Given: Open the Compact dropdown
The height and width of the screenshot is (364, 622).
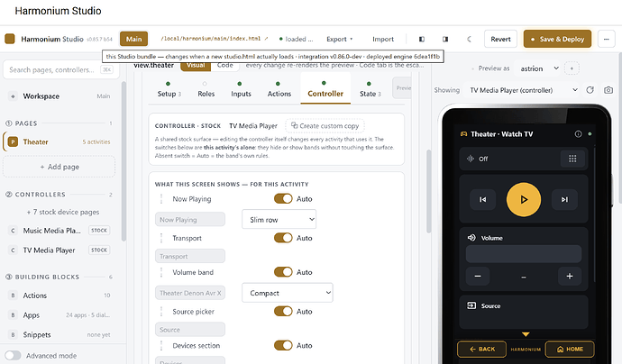Looking at the screenshot, I should point(288,293).
